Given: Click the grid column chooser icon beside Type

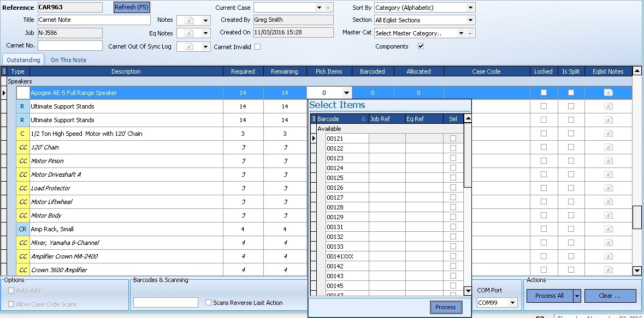Looking at the screenshot, I should pyautogui.click(x=4, y=71).
